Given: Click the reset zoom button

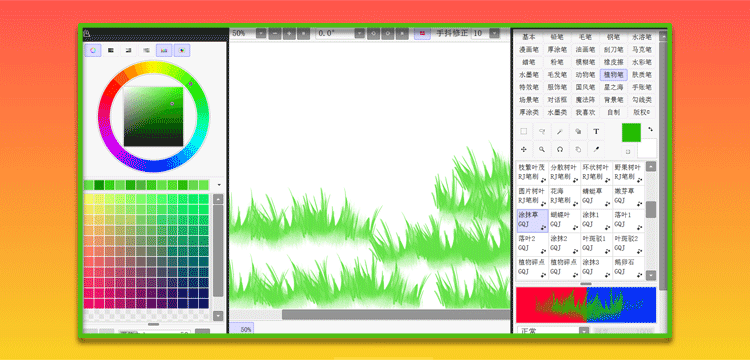Looking at the screenshot, I should (x=303, y=33).
